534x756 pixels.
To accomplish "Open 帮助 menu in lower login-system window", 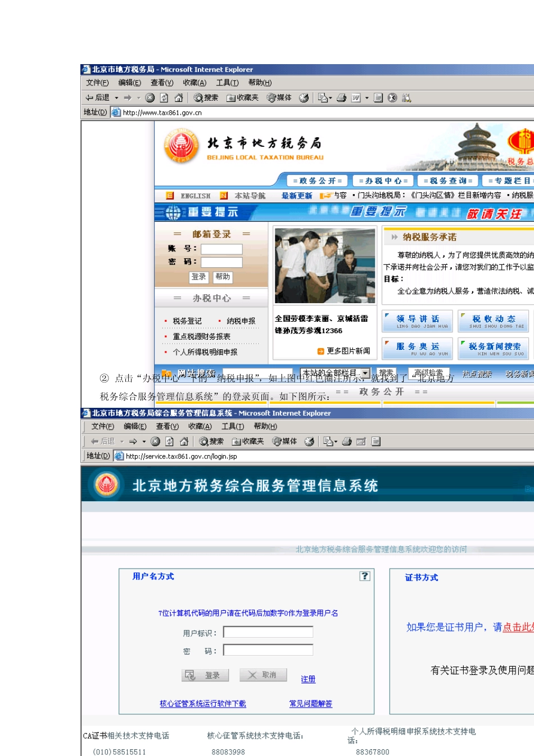I will pyautogui.click(x=265, y=426).
